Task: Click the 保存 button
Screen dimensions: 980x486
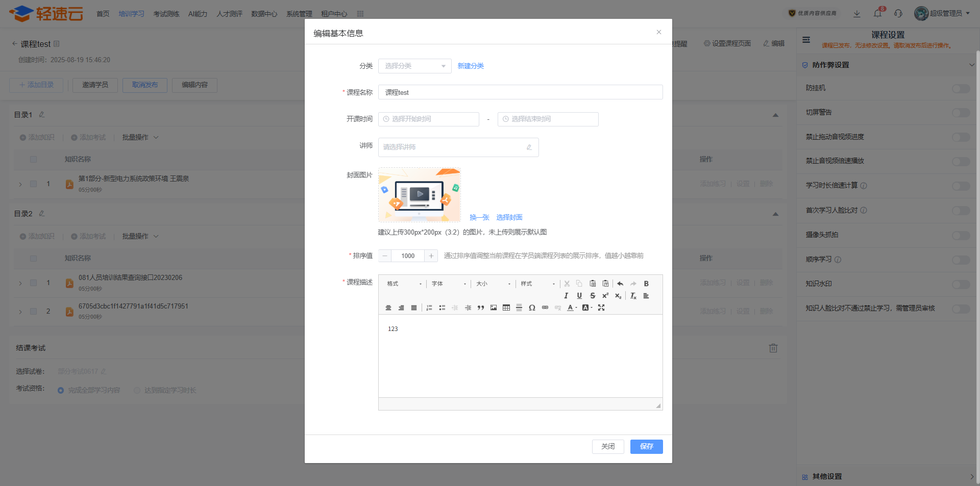Action: (646, 446)
